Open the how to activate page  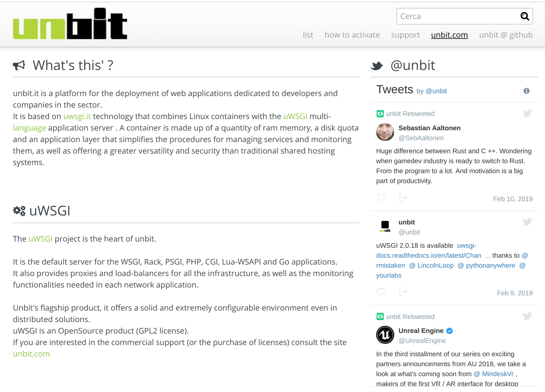(x=352, y=35)
